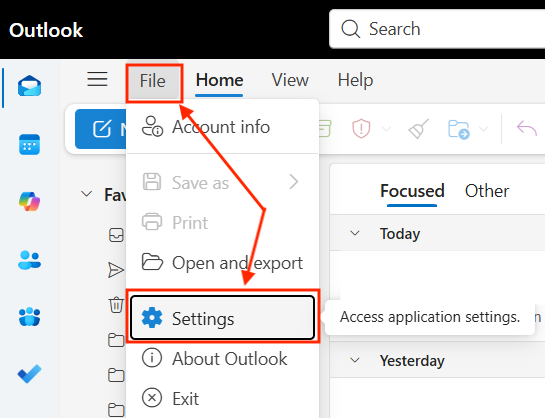
Task: Open the Calendar icon in sidebar
Action: tap(30, 144)
